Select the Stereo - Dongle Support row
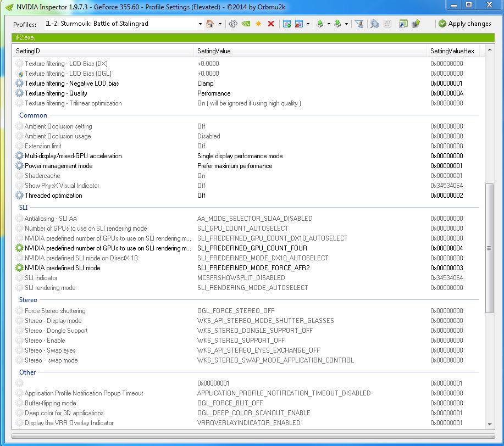 pos(247,331)
